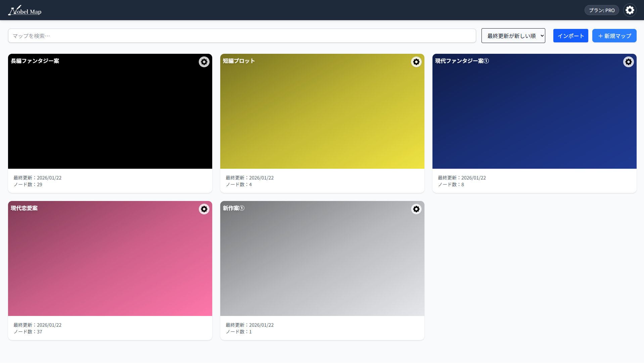Create a map with ＋新規マップ button

point(614,36)
